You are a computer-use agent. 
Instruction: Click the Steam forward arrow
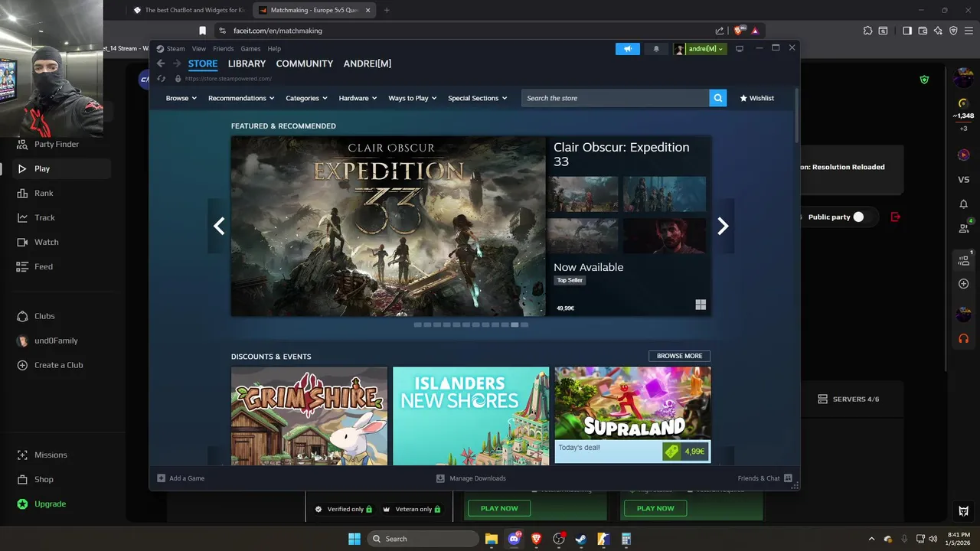177,64
